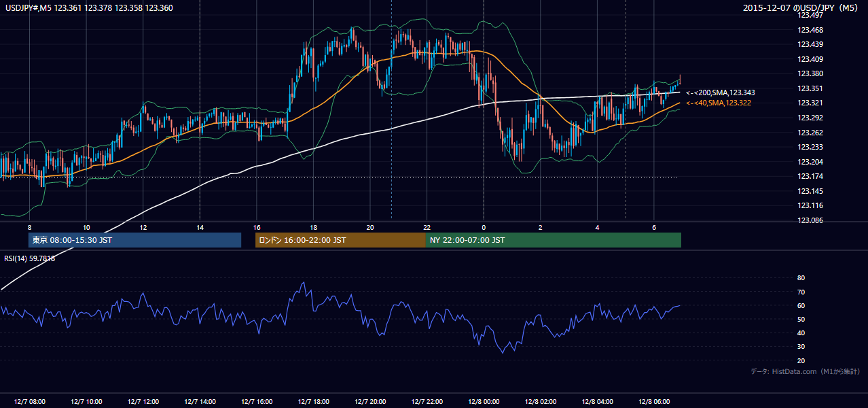Click price axis label 123.145
Image resolution: width=868 pixels, height=408 pixels.
[810, 191]
